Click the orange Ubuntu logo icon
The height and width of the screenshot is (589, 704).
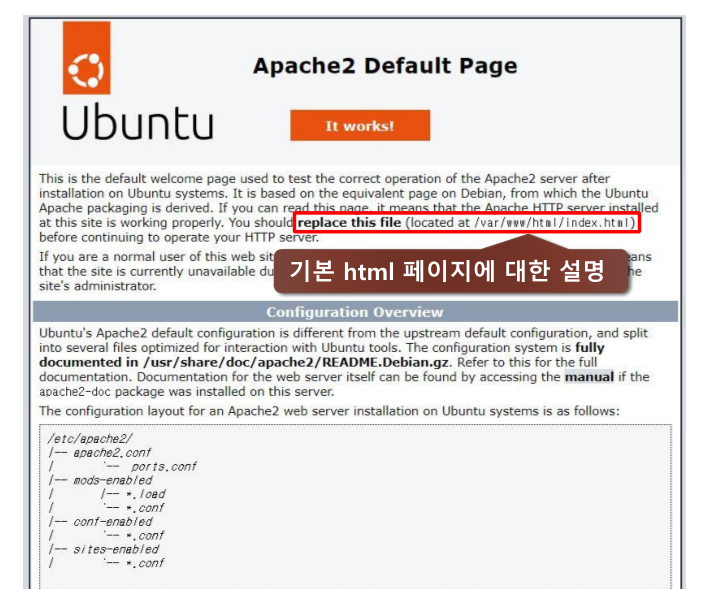point(87,58)
